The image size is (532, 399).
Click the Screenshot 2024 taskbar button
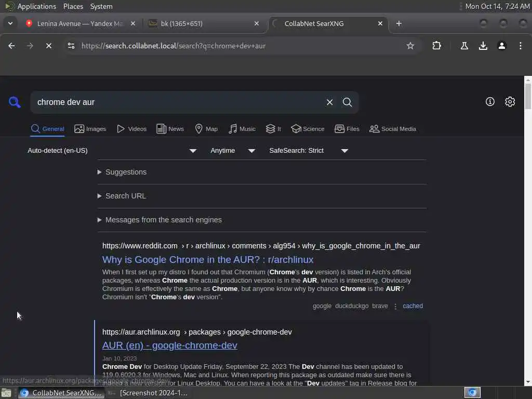coord(148,393)
